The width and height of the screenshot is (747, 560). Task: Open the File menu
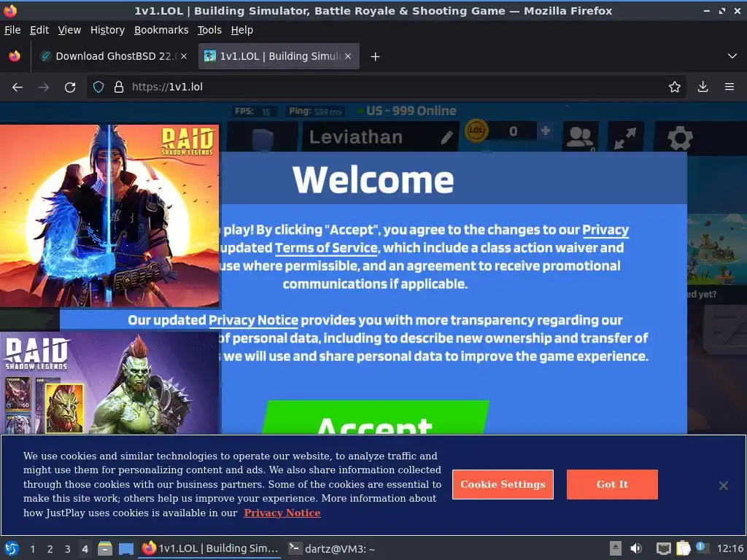(x=12, y=30)
